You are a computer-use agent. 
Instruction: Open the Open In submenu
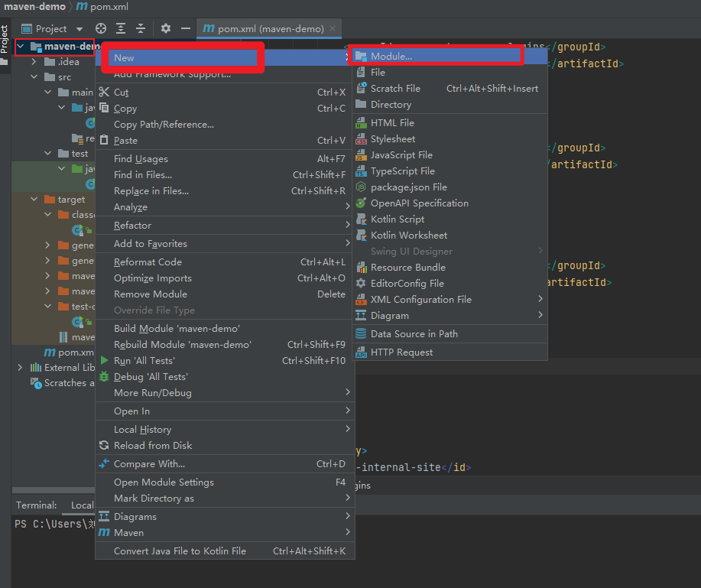click(x=226, y=411)
